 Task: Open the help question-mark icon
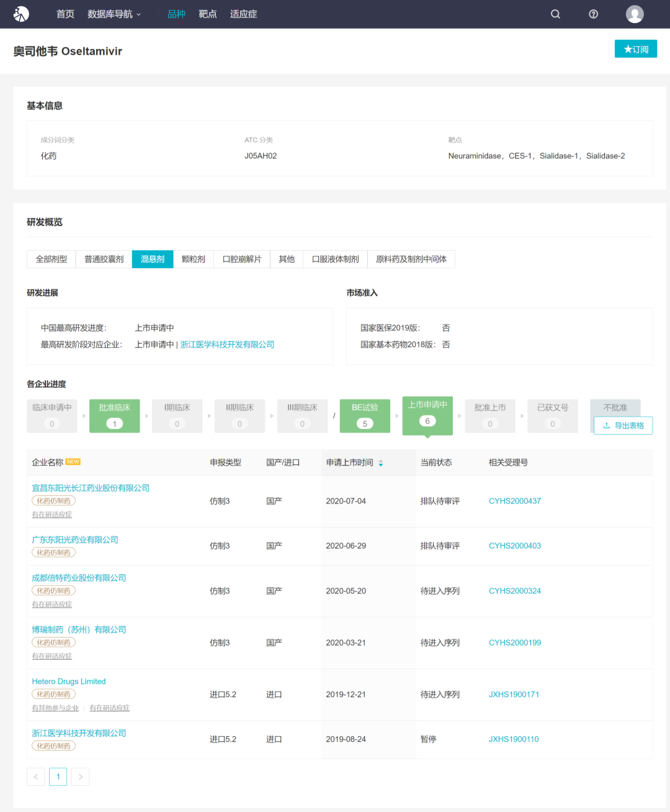pyautogui.click(x=593, y=14)
